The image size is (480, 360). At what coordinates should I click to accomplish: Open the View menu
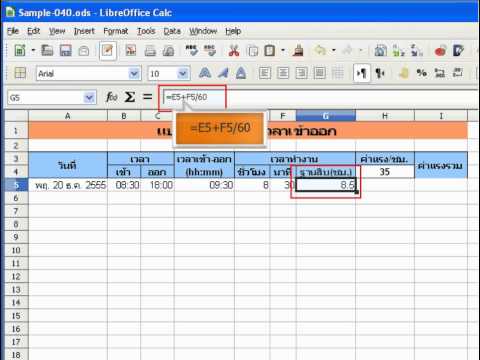pyautogui.click(x=57, y=31)
